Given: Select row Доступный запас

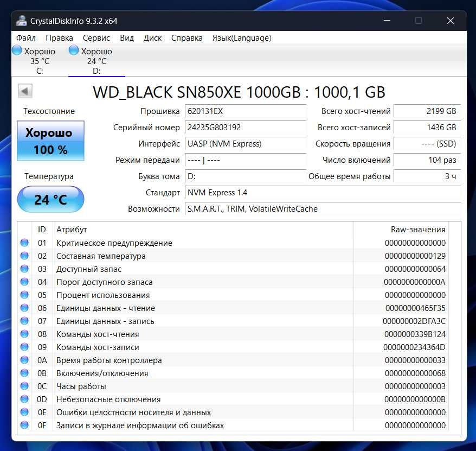Looking at the screenshot, I should (x=233, y=269).
